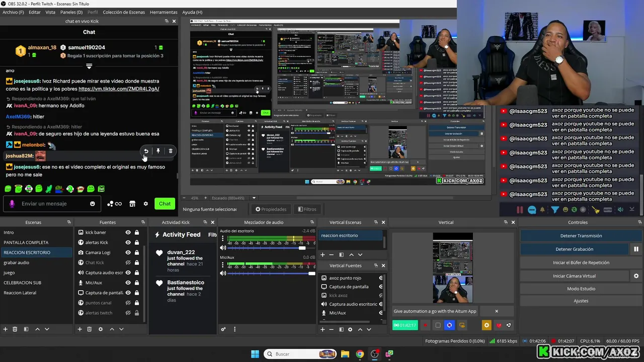Remove the selected scene with trash icon
Image resolution: width=644 pixels, height=362 pixels.
click(x=15, y=329)
